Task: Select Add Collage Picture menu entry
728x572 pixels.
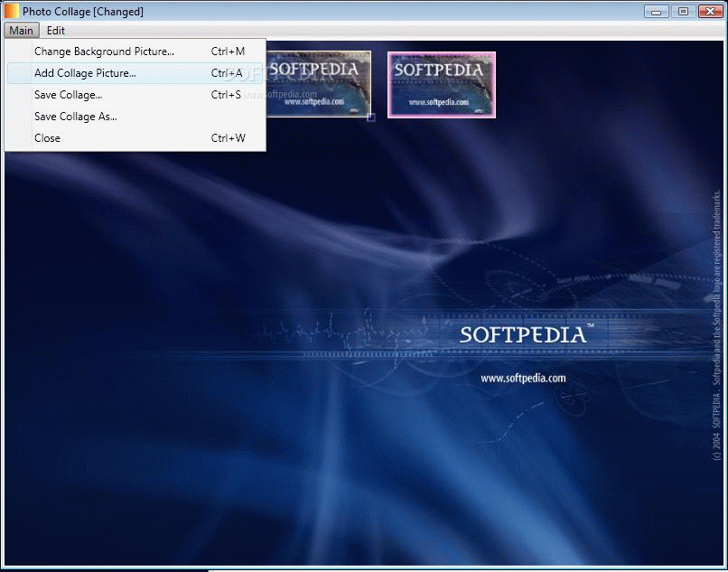Action: point(135,73)
